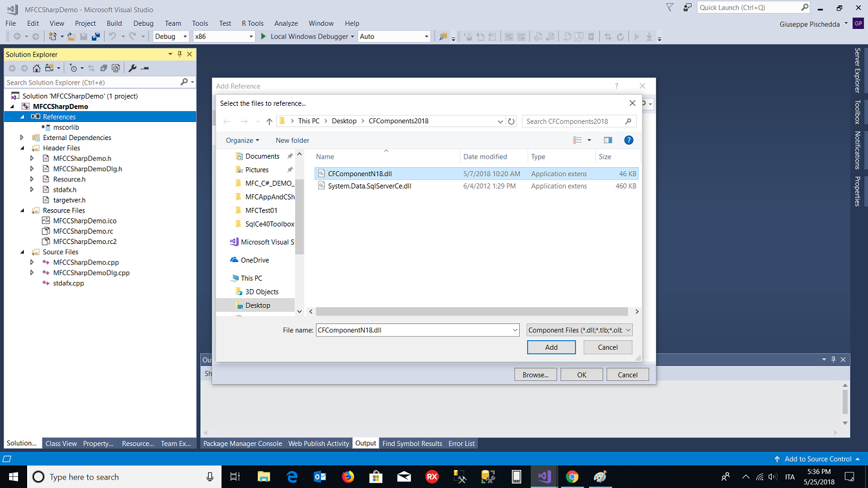Switch to the Error List tab
The width and height of the screenshot is (868, 488).
point(462,443)
